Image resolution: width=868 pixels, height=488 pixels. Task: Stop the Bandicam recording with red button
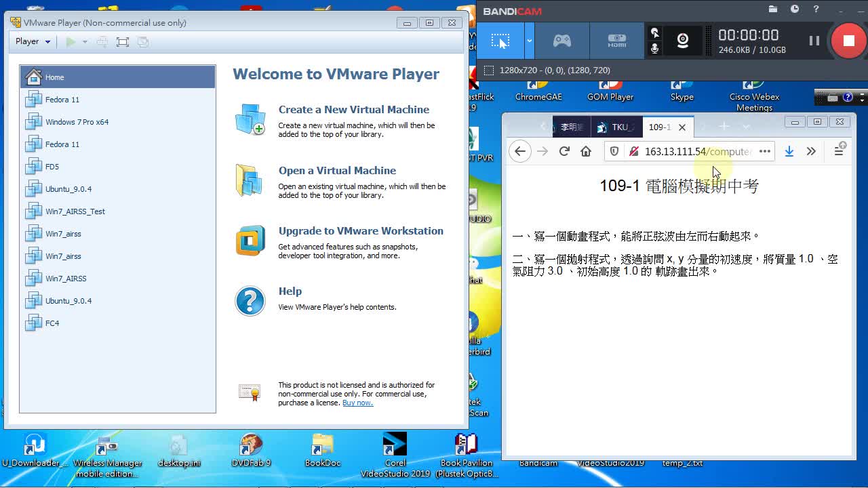click(x=848, y=41)
